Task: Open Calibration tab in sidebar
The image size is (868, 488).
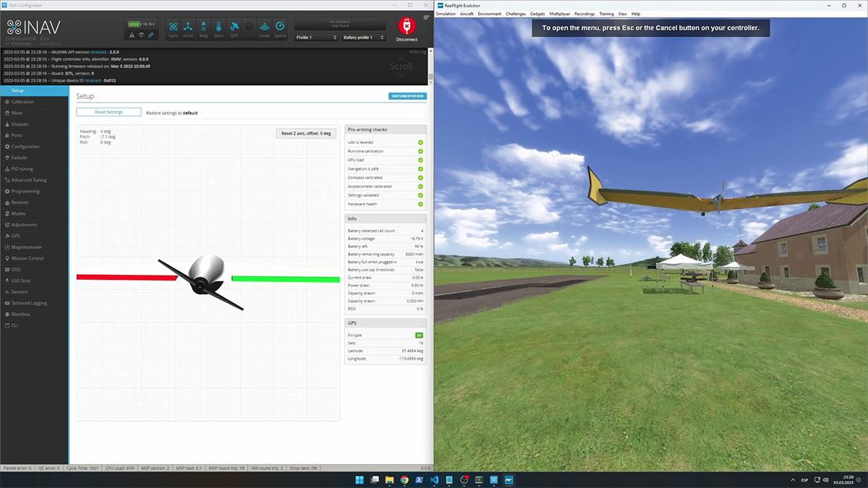Action: pos(34,102)
